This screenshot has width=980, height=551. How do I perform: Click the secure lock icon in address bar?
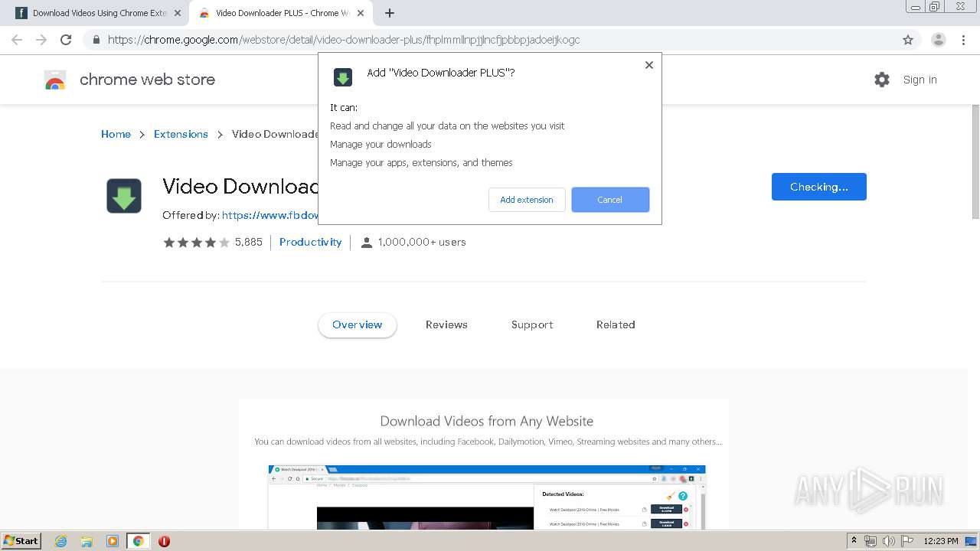click(96, 40)
